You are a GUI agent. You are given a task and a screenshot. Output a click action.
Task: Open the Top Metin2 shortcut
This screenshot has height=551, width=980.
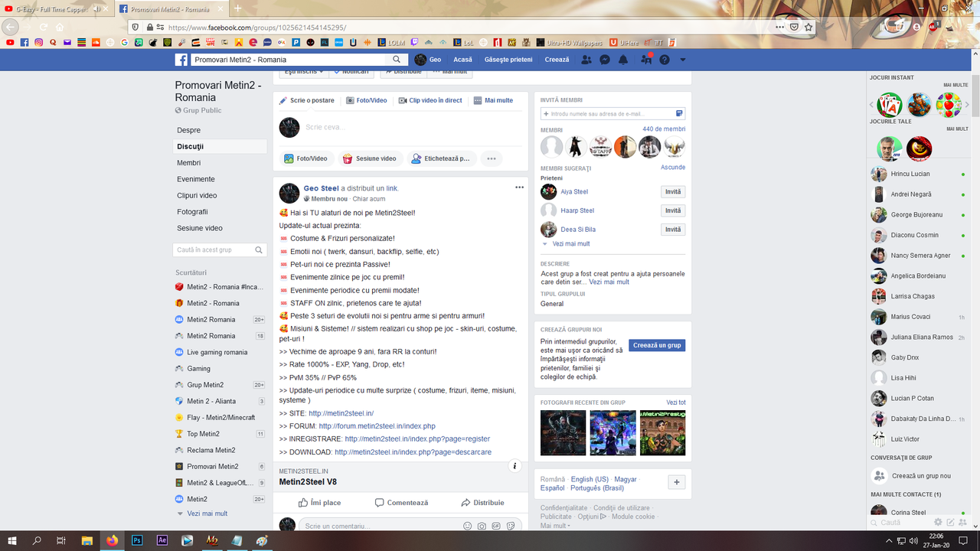[x=203, y=434]
